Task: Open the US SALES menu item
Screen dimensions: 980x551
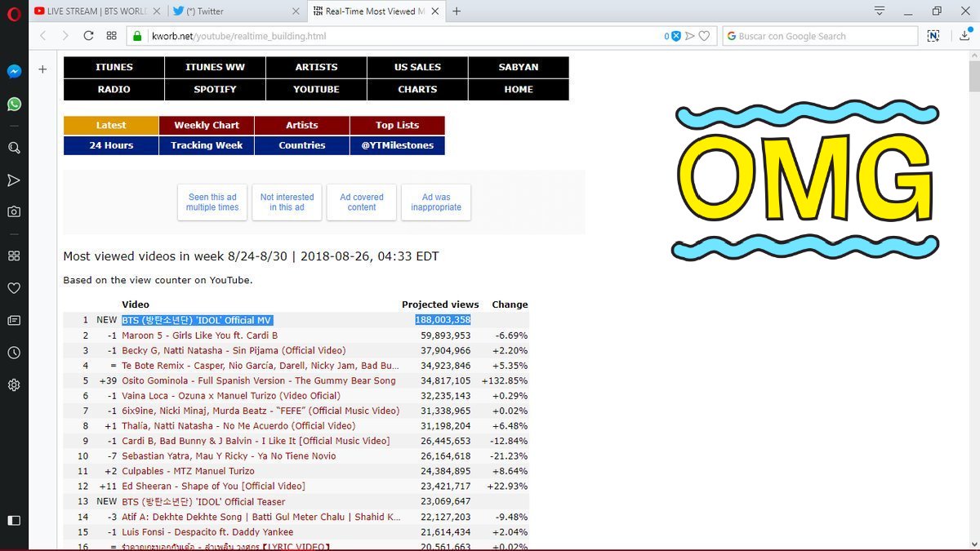Action: click(x=417, y=67)
